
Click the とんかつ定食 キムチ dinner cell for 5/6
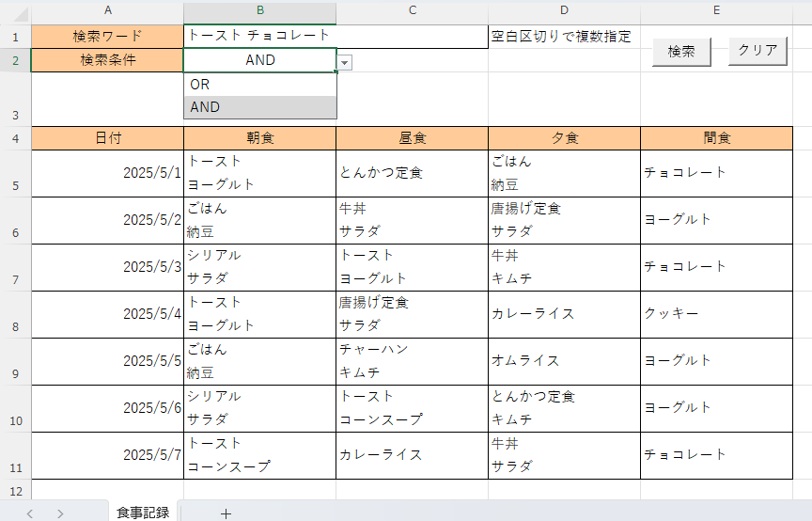click(x=565, y=408)
